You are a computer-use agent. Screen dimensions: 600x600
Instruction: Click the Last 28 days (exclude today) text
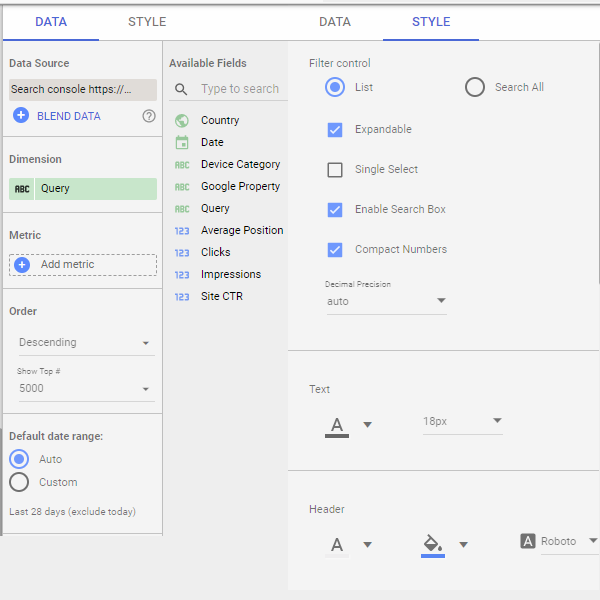point(73,512)
